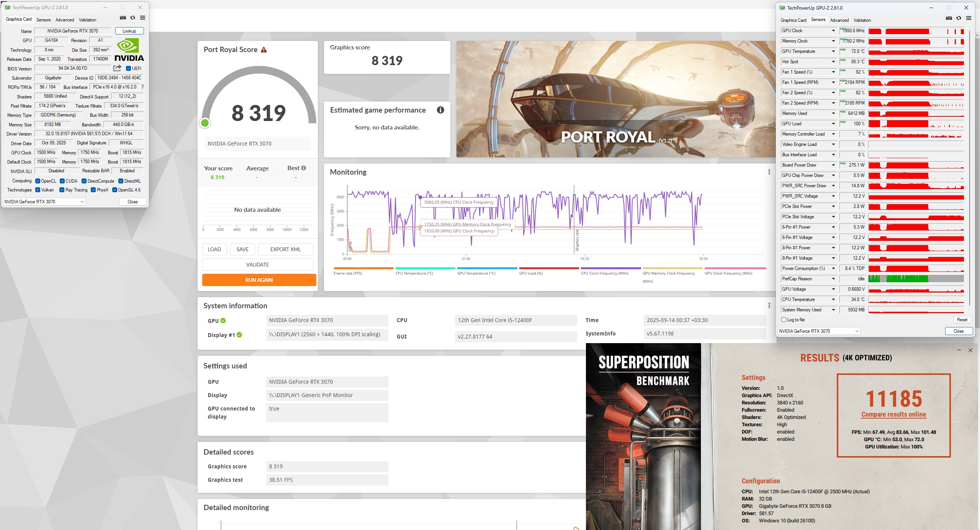Expand the Board Power Draw sensor dropdown

click(x=833, y=165)
